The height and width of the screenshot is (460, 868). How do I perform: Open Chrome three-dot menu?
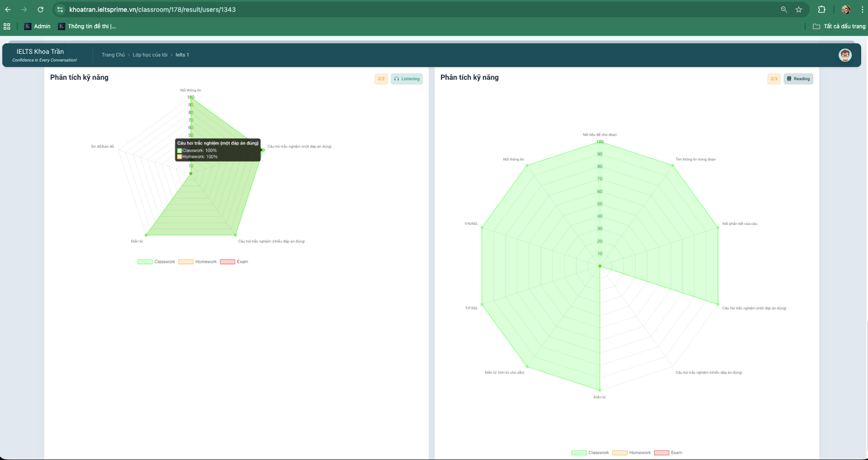[862, 10]
